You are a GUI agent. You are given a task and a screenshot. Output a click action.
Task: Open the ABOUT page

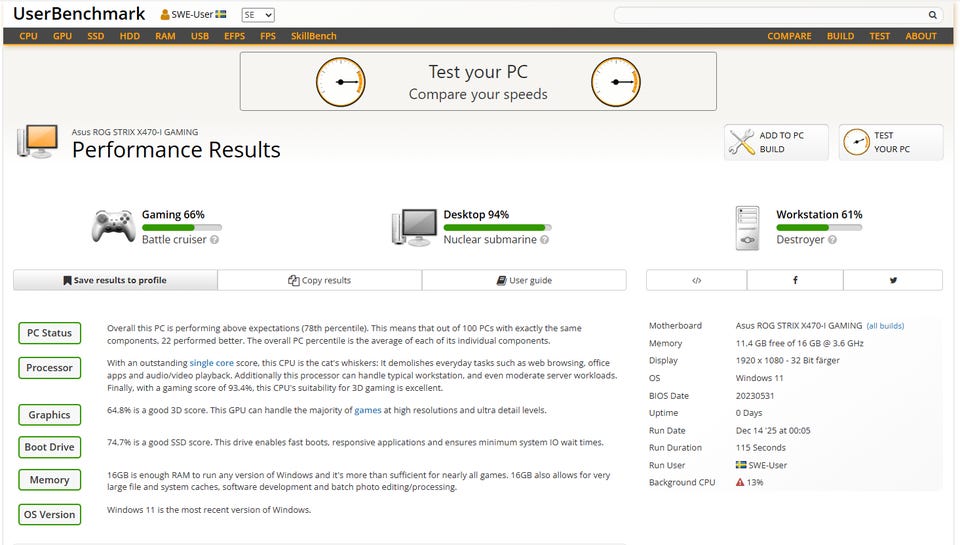click(x=921, y=36)
